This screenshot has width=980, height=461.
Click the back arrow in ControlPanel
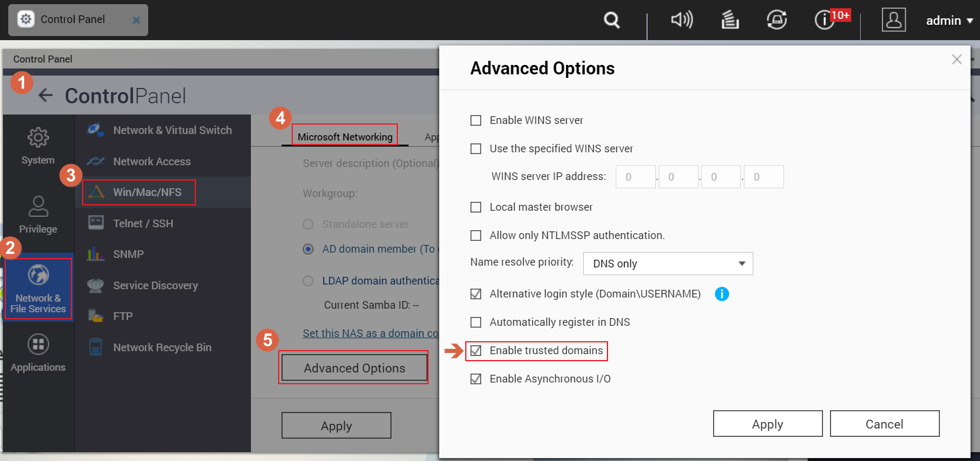[x=45, y=96]
